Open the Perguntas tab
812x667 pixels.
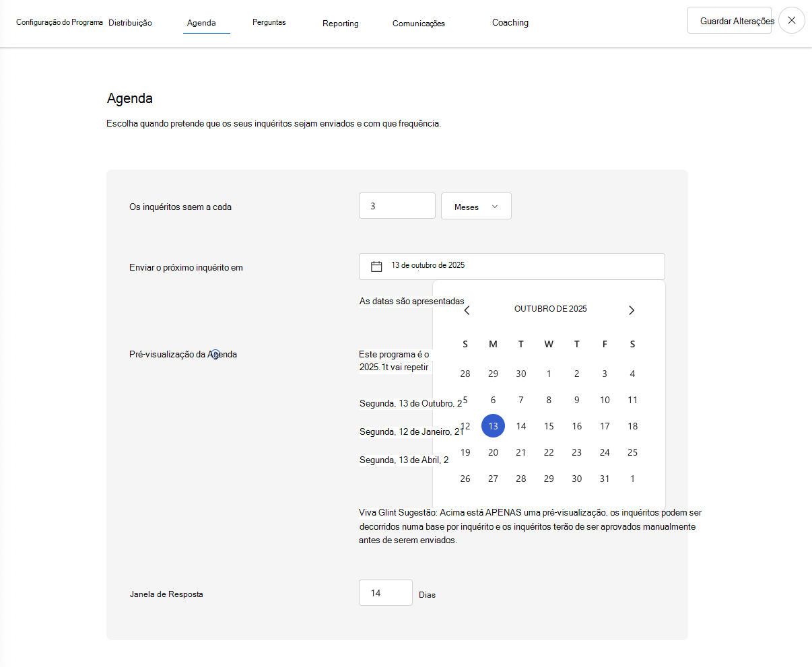click(x=269, y=22)
